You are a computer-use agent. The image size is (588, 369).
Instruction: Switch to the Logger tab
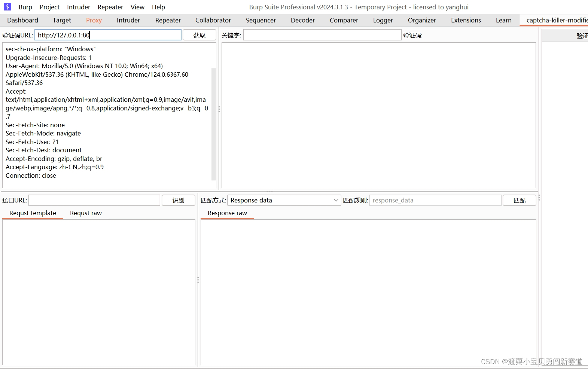pos(383,20)
